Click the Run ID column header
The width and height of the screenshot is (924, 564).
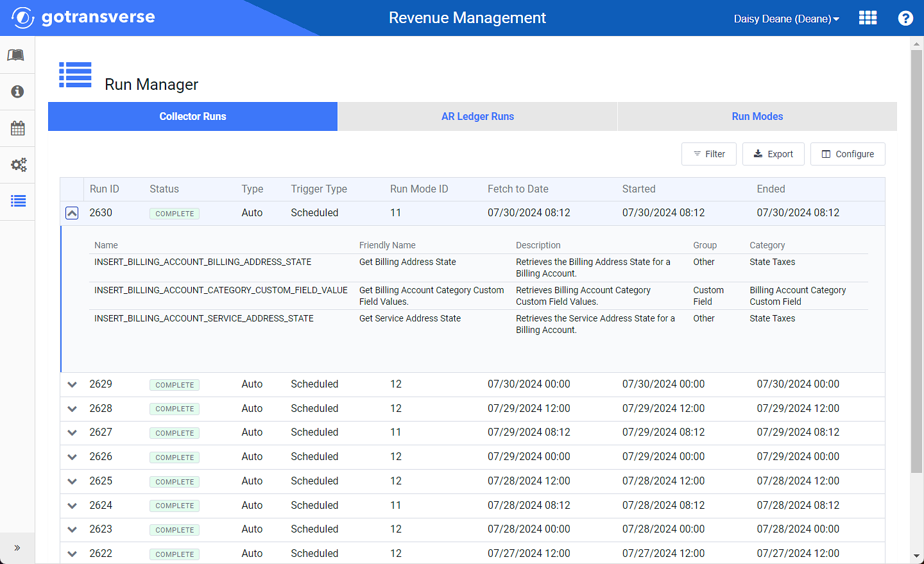tap(104, 189)
